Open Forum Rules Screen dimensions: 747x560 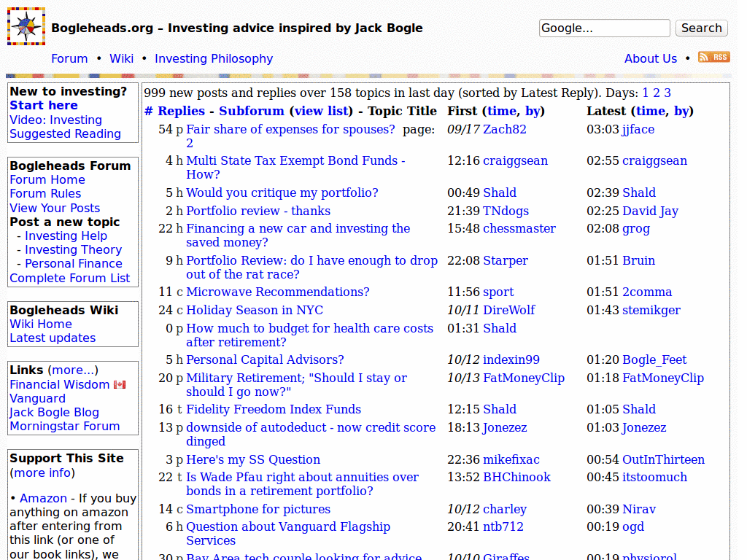(45, 193)
